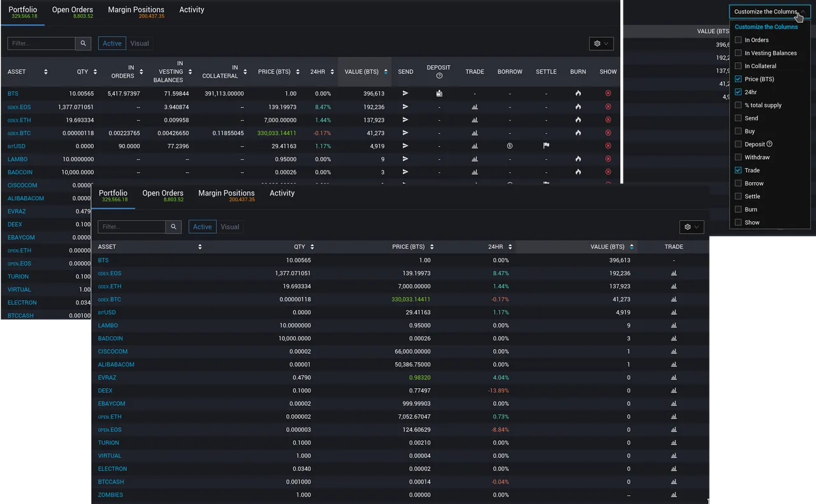Click the search magnifier in lower panel filter

tap(173, 227)
